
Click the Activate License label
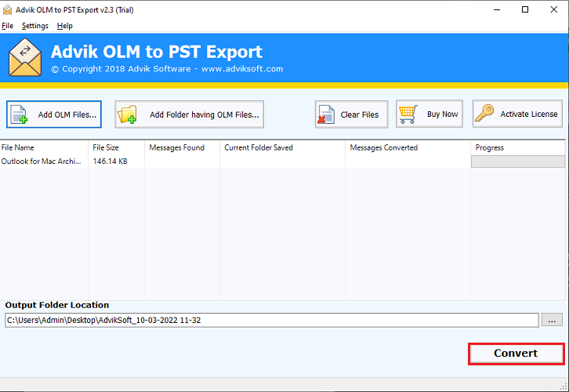529,114
